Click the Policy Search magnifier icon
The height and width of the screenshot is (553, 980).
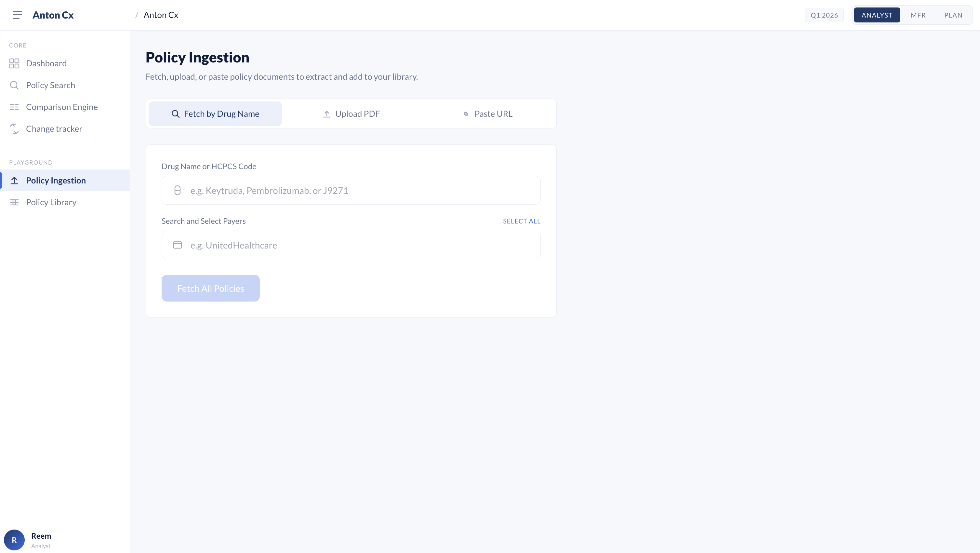pyautogui.click(x=14, y=85)
